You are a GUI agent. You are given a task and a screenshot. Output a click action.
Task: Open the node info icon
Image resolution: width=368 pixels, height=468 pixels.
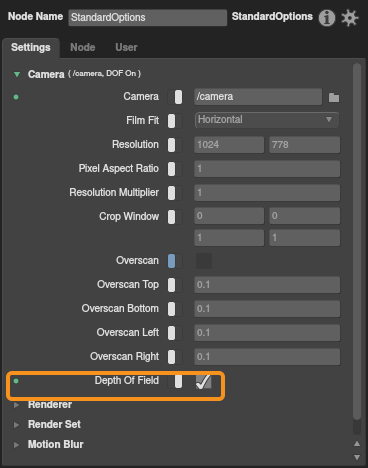(326, 18)
